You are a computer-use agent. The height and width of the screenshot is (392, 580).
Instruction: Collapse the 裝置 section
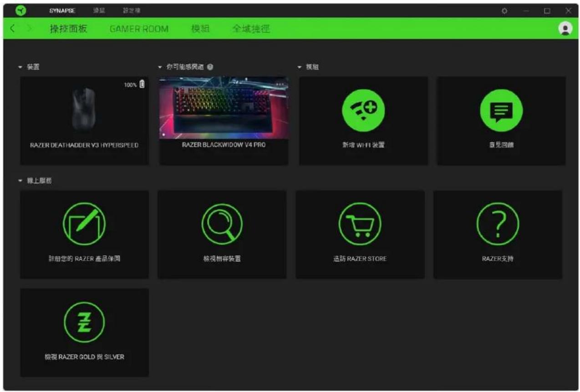pyautogui.click(x=20, y=67)
